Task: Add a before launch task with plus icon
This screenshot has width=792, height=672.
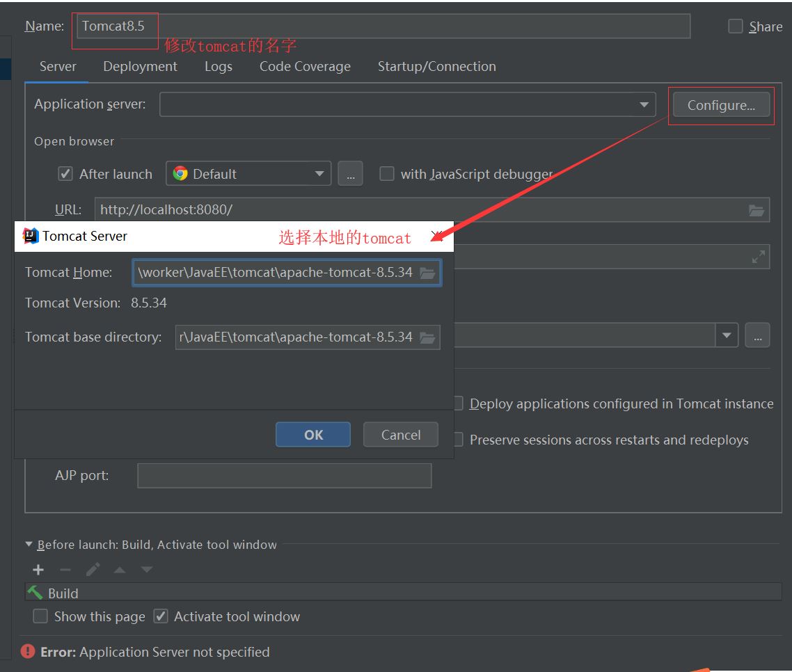Action: coord(38,570)
